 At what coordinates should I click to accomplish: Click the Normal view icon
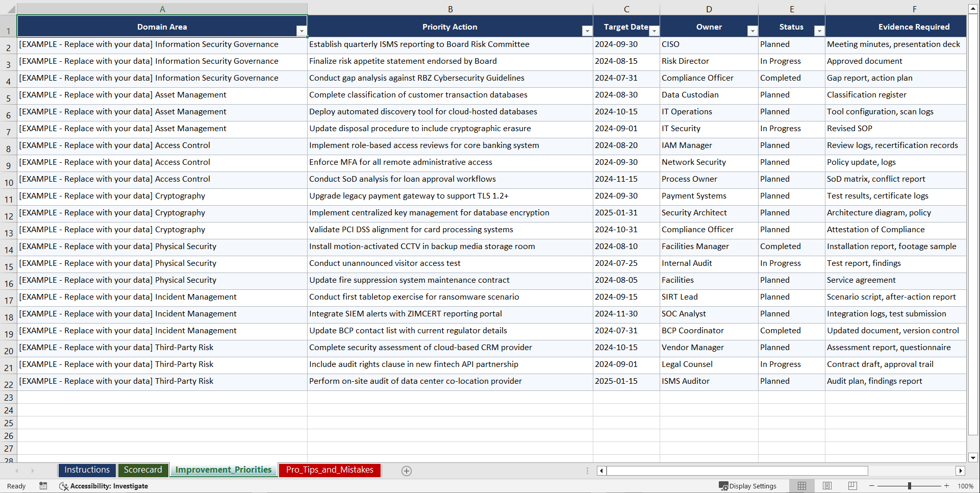click(x=801, y=486)
